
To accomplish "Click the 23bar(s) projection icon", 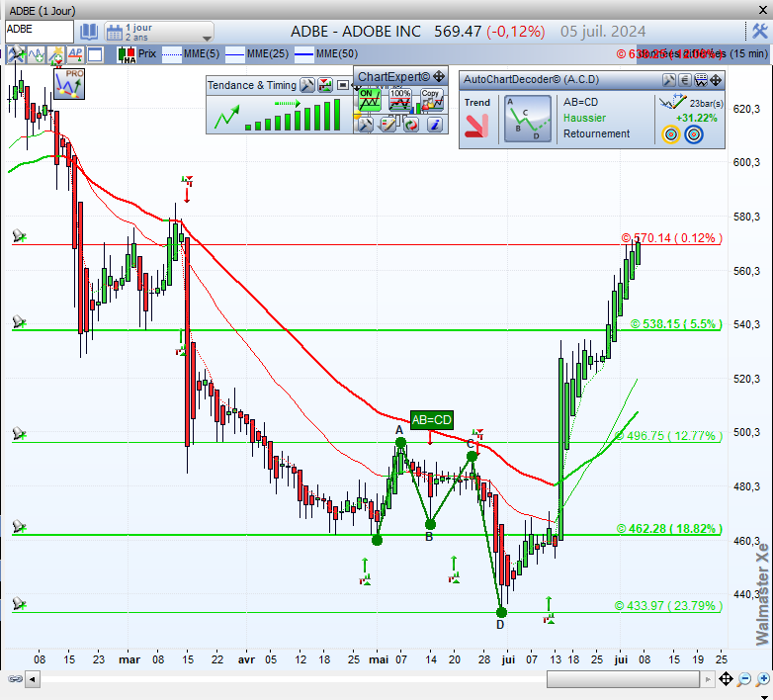I will point(673,102).
